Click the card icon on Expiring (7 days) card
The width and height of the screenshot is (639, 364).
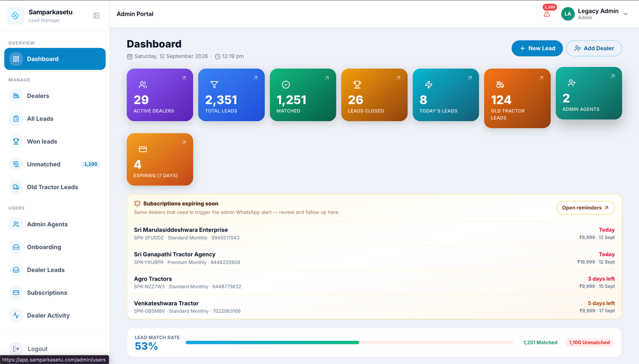[143, 149]
